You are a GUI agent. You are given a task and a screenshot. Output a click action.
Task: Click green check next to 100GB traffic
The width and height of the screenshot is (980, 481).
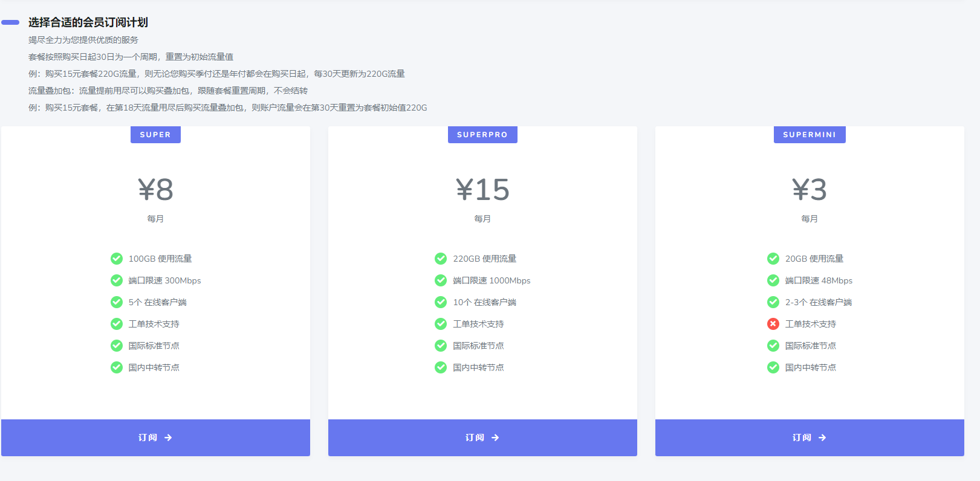tap(117, 259)
